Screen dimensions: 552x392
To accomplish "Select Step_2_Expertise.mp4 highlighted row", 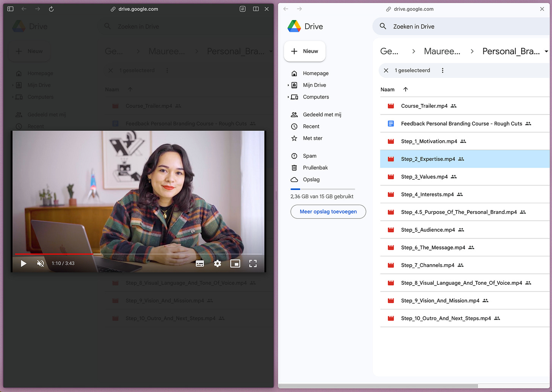I will [465, 159].
